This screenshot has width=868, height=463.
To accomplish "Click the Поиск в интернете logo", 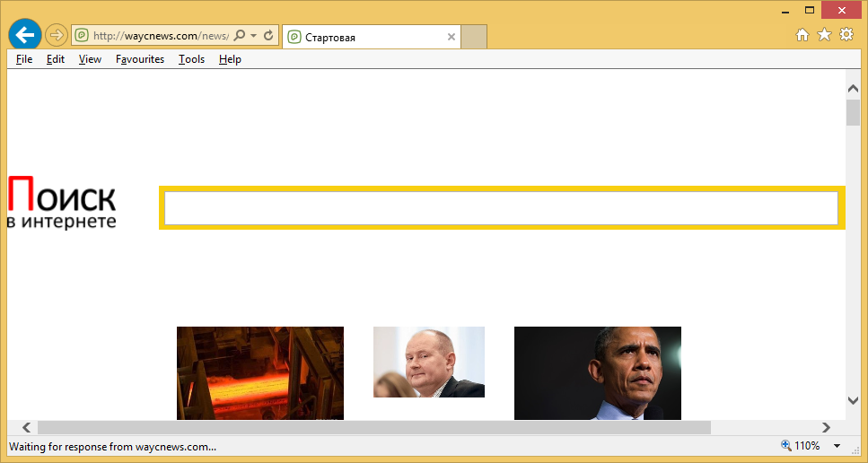I will tap(62, 203).
